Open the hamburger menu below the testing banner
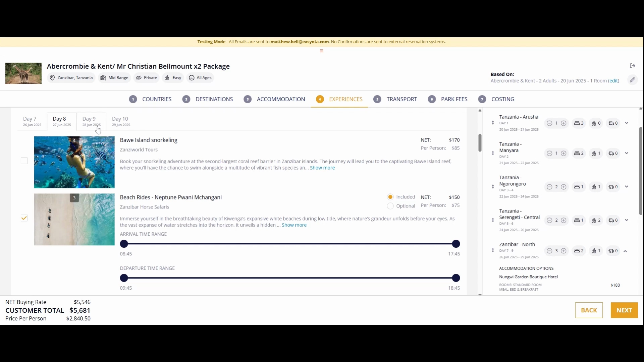 [x=321, y=51]
